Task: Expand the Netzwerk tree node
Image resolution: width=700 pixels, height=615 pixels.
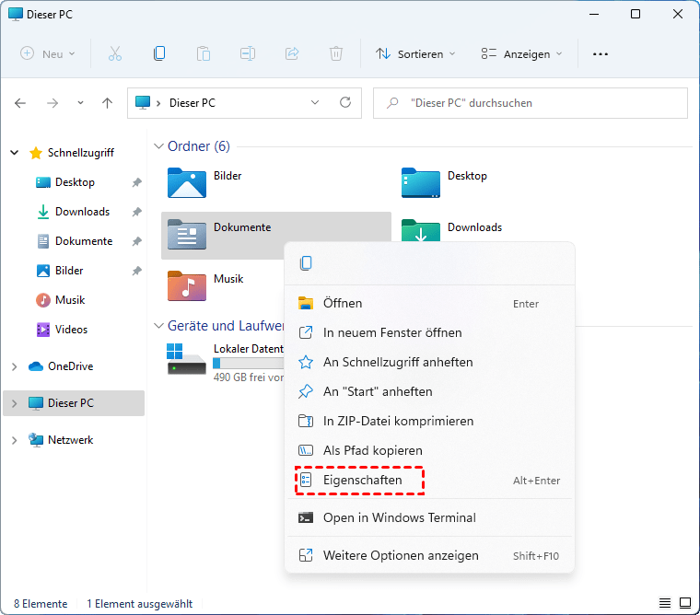Action: coord(15,440)
